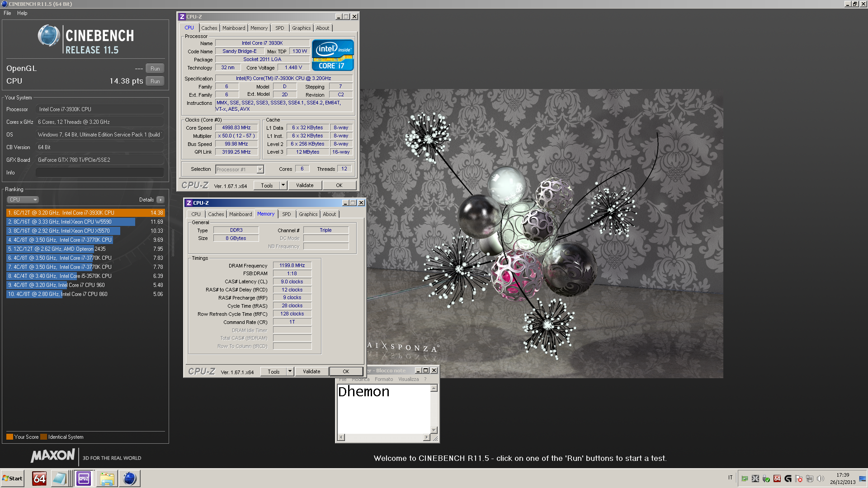The height and width of the screenshot is (488, 868).
Task: Click the Cinebench globe logo
Action: [x=49, y=36]
